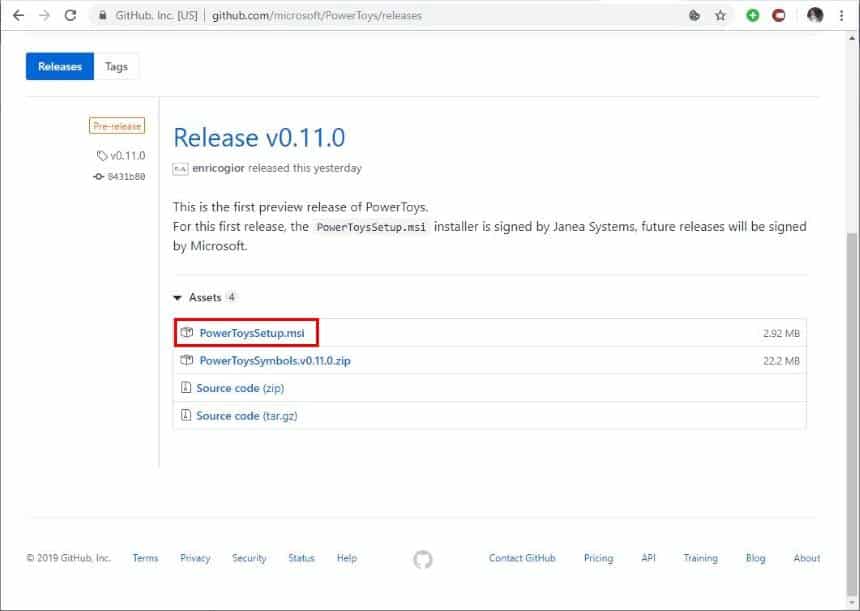Download PowerToysSetup.msi
Image resolution: width=860 pixels, height=611 pixels.
click(x=252, y=333)
